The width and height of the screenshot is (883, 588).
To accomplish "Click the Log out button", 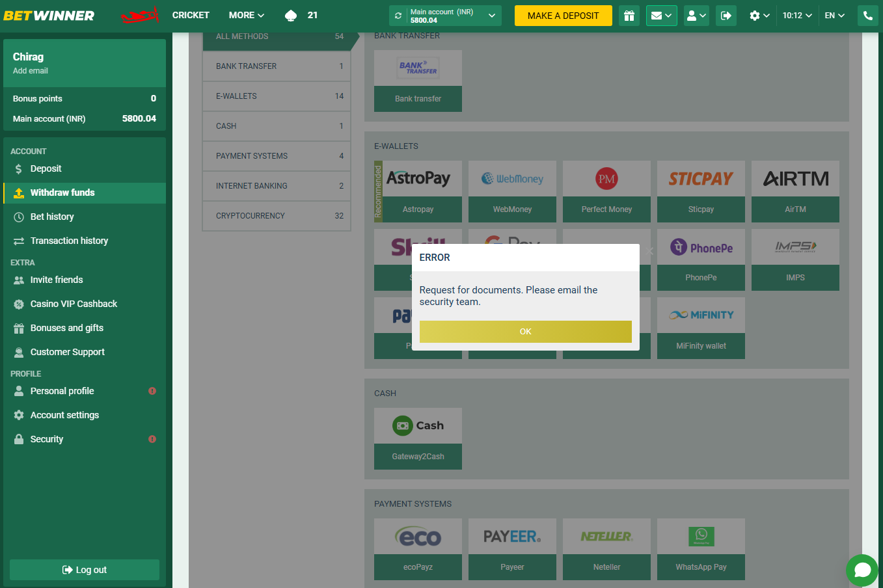I will 85,570.
